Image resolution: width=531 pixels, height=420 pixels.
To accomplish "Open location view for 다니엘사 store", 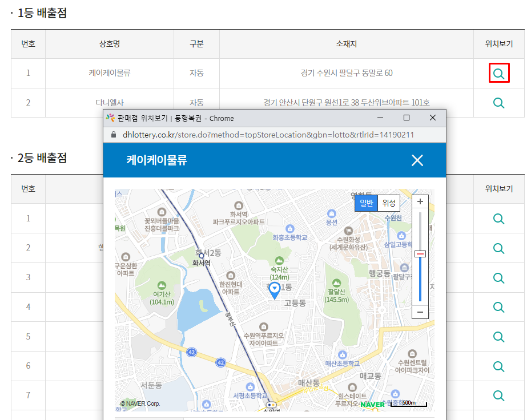I will tap(499, 103).
